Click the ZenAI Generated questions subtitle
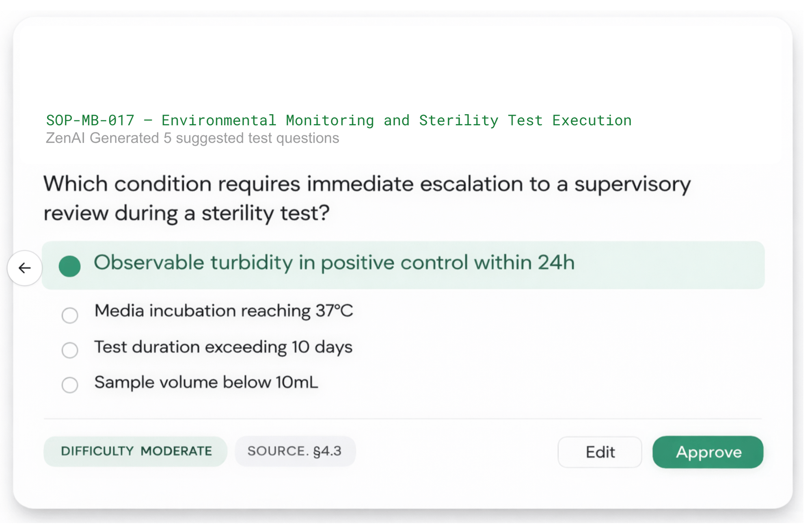This screenshot has width=812, height=527. [x=192, y=138]
